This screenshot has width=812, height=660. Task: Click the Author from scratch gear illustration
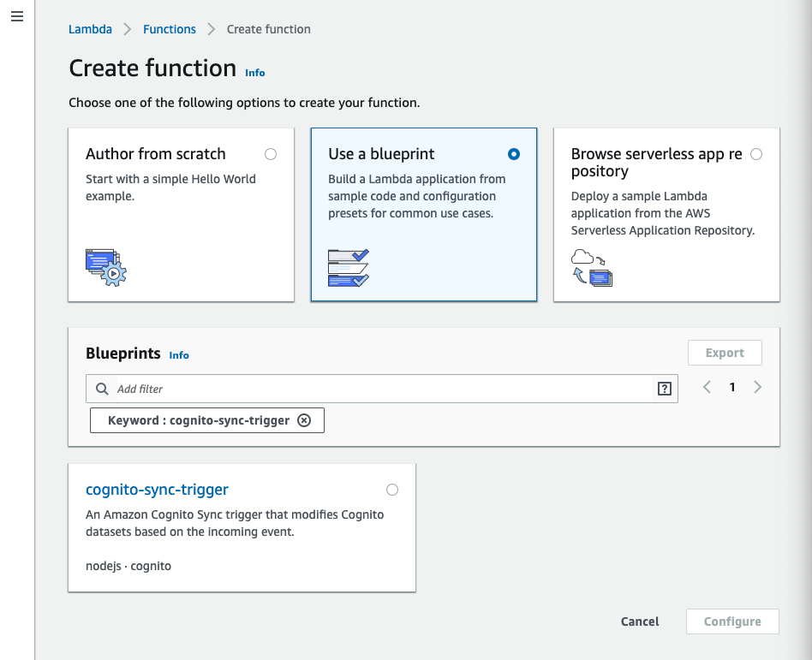click(x=106, y=268)
